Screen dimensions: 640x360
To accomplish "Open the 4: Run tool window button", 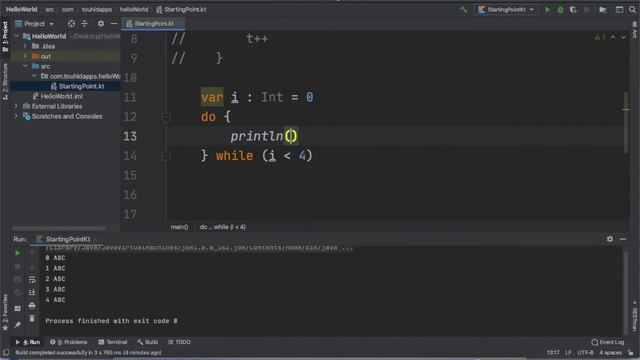I will click(x=28, y=342).
